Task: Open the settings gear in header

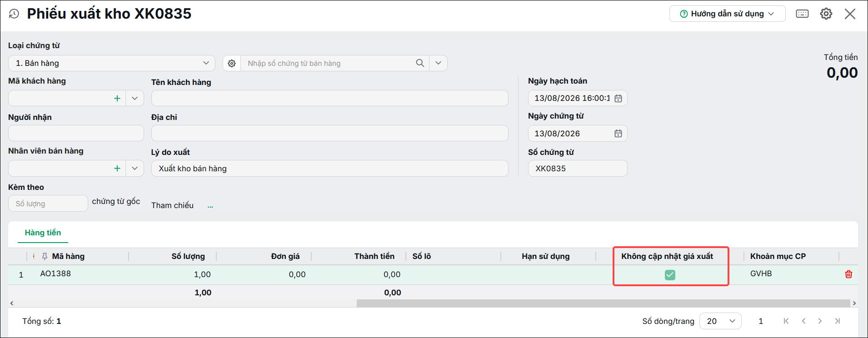Action: pyautogui.click(x=826, y=14)
